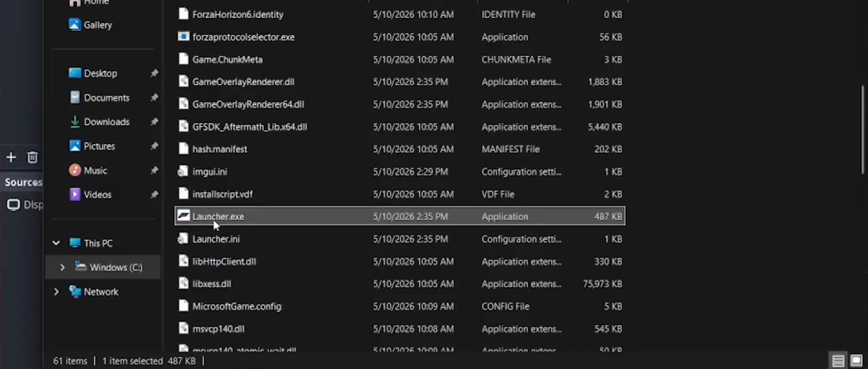Click the hash.manifest file icon
This screenshot has width=868, height=369.
coord(184,149)
